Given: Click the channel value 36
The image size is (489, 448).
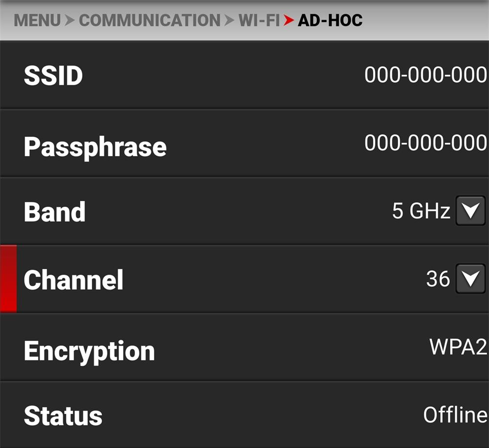Looking at the screenshot, I should point(438,279).
